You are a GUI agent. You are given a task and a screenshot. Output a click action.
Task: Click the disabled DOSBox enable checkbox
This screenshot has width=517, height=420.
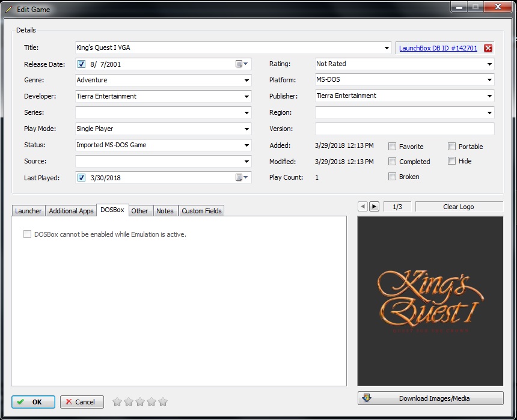[x=28, y=234]
